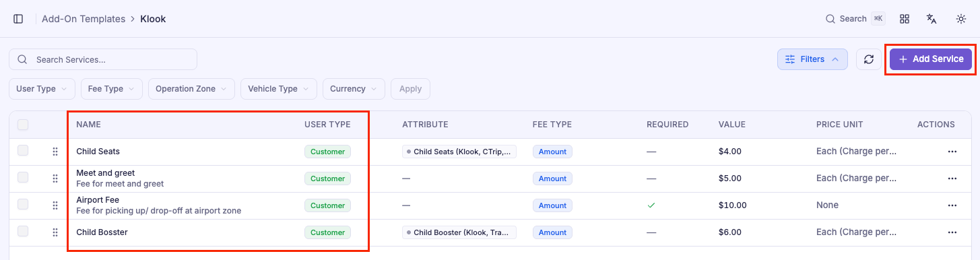Click the magnifier in Search Services field
The image size is (980, 260).
tap(22, 59)
